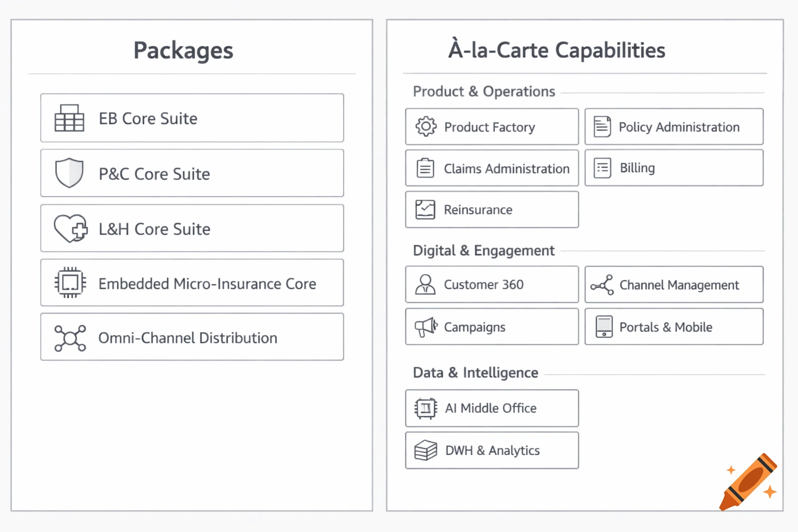This screenshot has height=532, width=798.
Task: Select the P&C Core Suite package
Action: 192,173
